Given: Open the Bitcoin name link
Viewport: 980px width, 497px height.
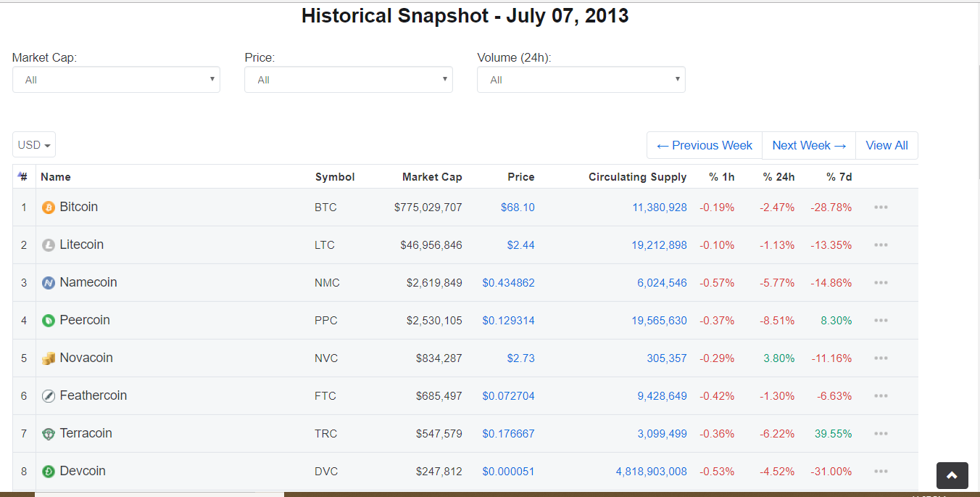Looking at the screenshot, I should pyautogui.click(x=78, y=207).
